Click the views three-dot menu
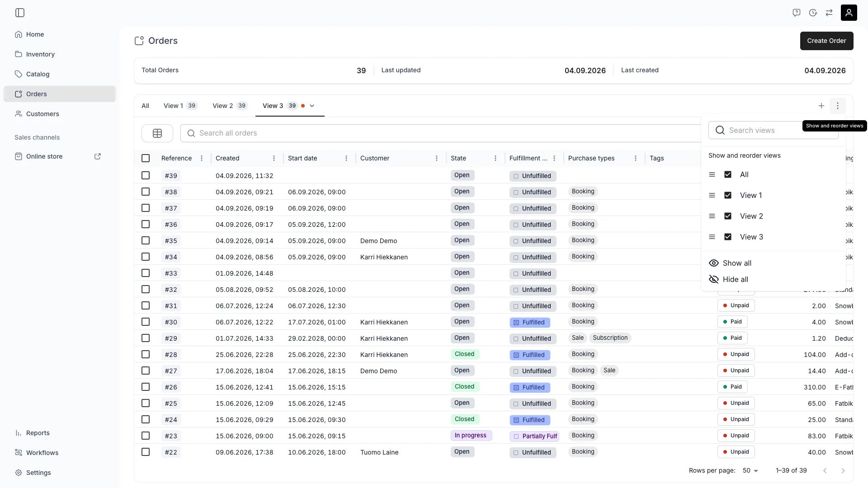 838,106
